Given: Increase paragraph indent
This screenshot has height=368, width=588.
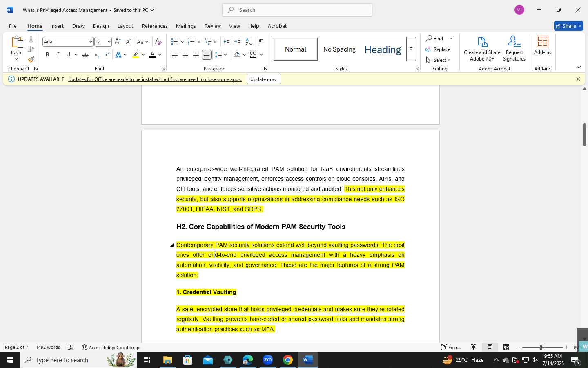Looking at the screenshot, I should [237, 42].
